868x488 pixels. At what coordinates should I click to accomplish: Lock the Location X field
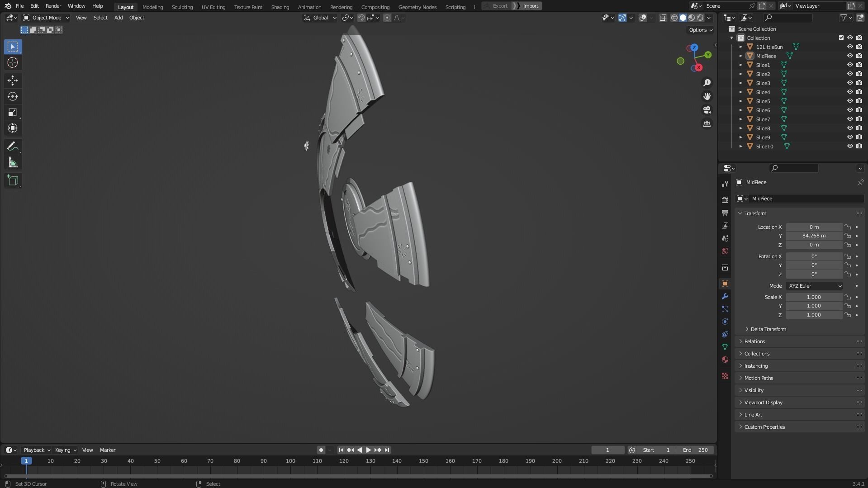point(848,227)
